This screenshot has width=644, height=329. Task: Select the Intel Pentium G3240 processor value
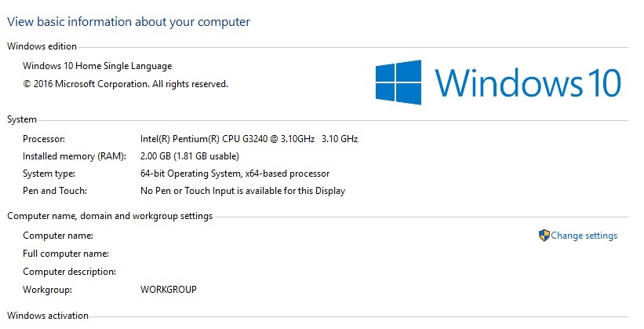pos(249,139)
